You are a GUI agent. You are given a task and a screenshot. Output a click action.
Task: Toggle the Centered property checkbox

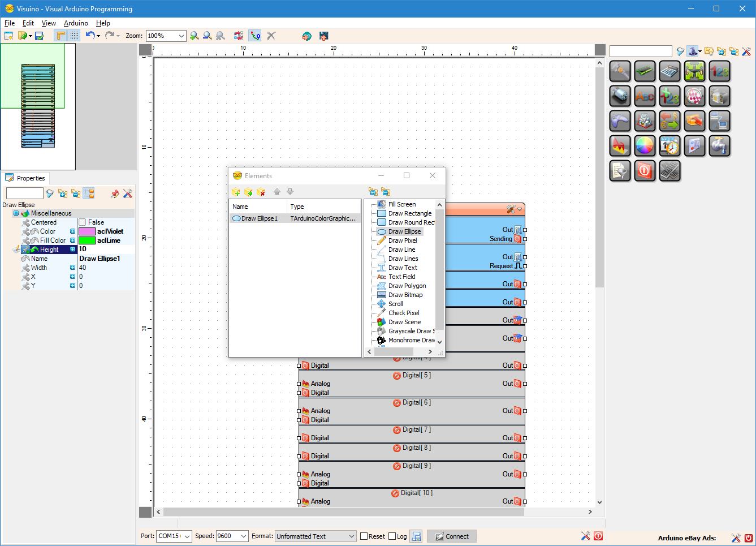point(81,222)
